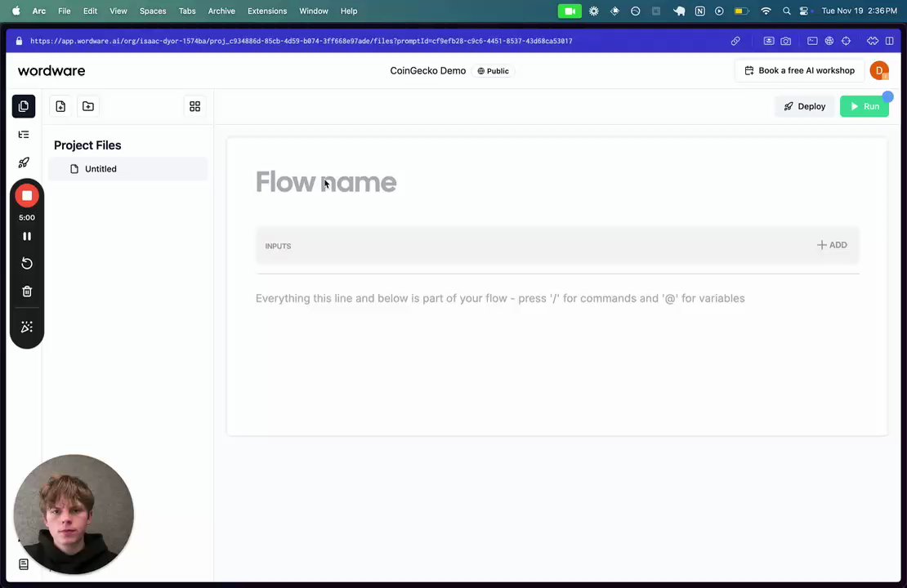Image resolution: width=907 pixels, height=588 pixels.
Task: Click the 5:00 recording timer
Action: pos(27,217)
